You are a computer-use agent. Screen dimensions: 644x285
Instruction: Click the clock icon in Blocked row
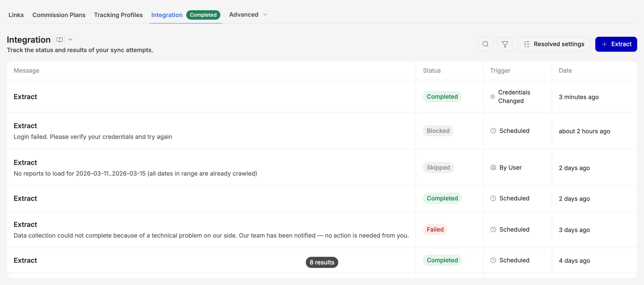point(493,131)
